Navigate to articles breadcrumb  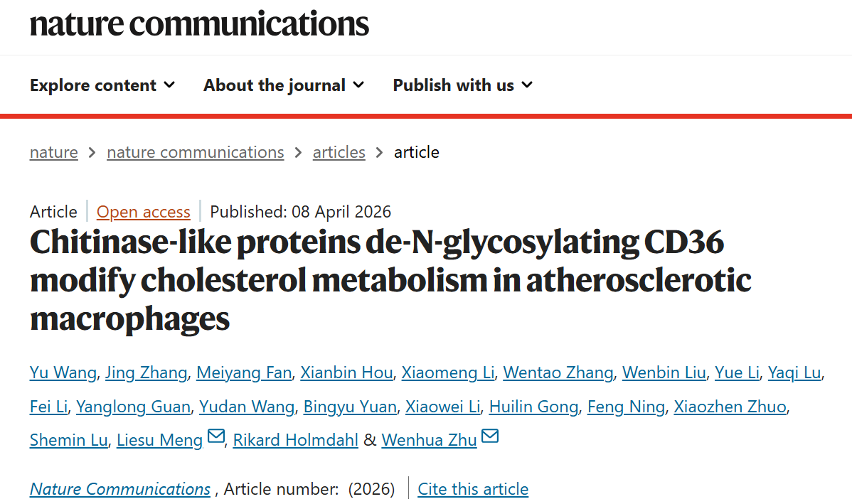tap(339, 152)
